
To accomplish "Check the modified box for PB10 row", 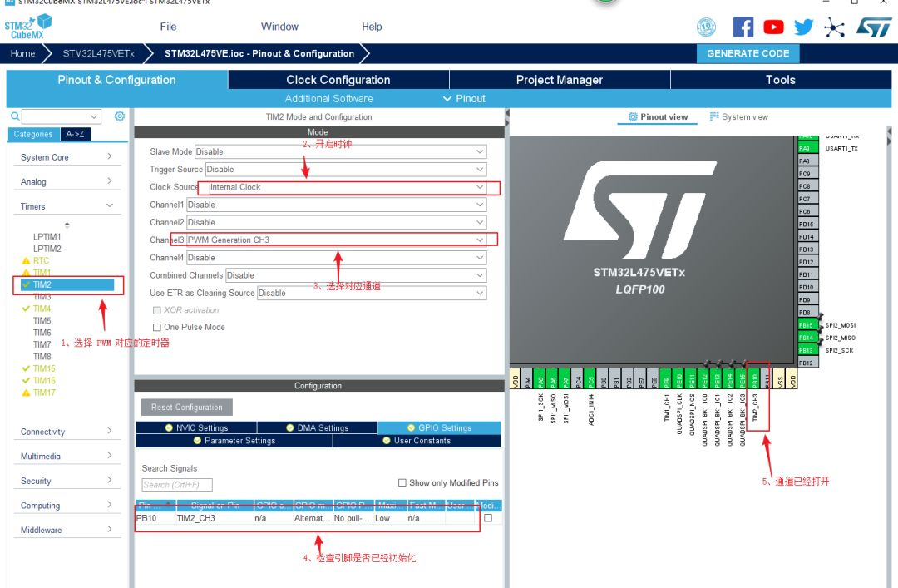I will click(x=488, y=517).
